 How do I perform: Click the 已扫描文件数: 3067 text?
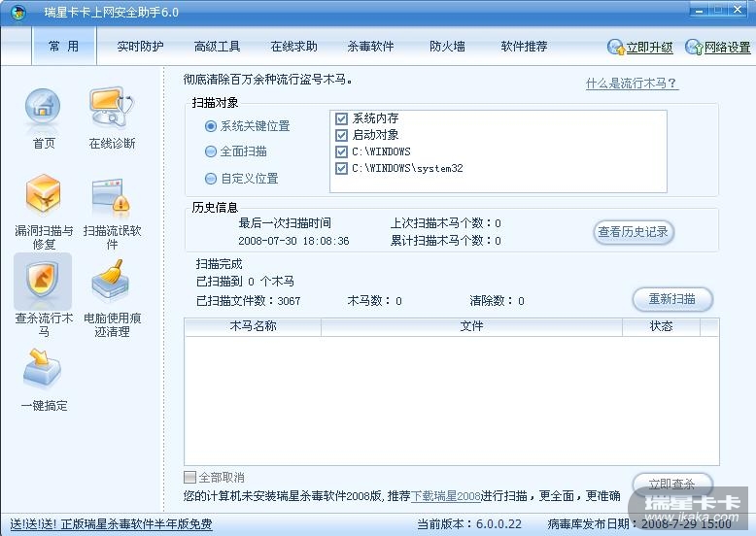(249, 301)
